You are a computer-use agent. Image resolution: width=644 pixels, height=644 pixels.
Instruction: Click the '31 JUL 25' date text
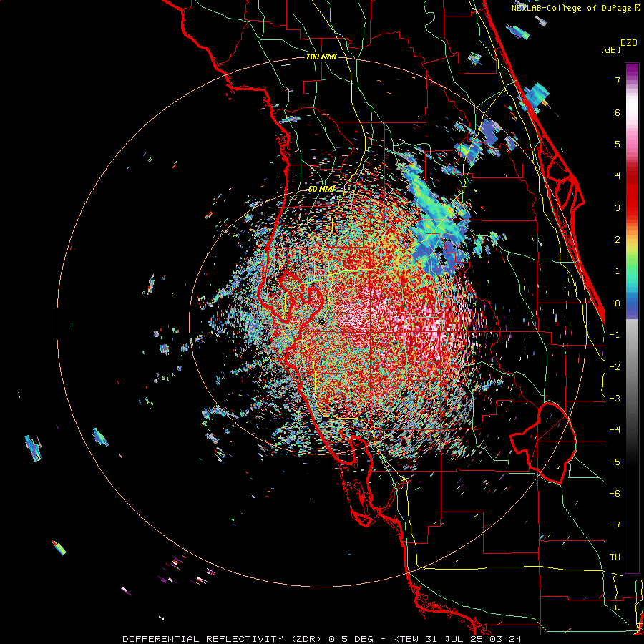[454, 639]
